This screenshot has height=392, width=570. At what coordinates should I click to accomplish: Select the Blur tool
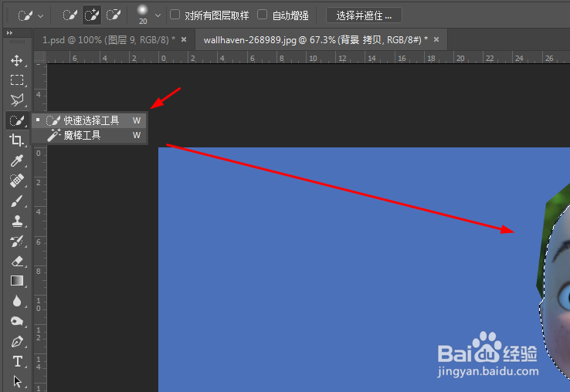tap(17, 301)
